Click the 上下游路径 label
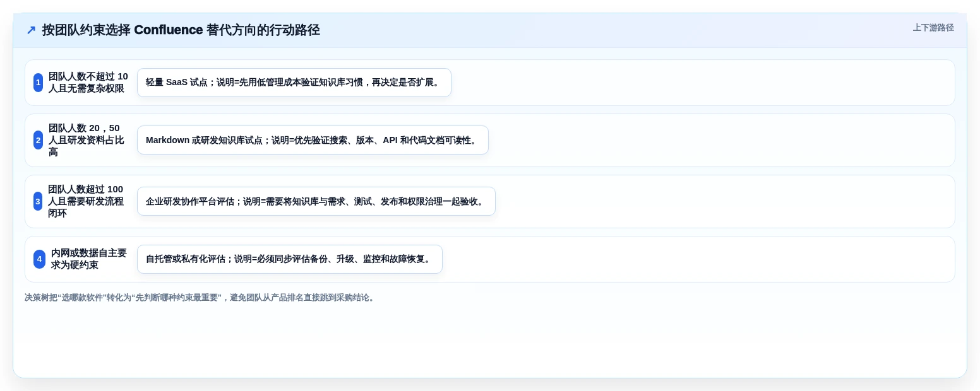The height and width of the screenshot is (391, 980). [x=933, y=28]
